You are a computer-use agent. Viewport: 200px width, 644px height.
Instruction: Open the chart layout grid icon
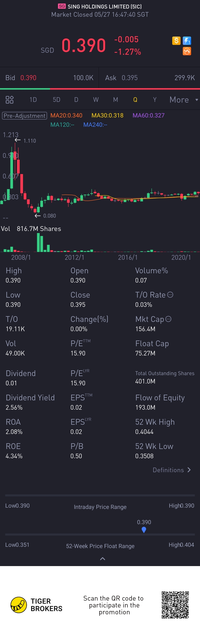click(9, 100)
